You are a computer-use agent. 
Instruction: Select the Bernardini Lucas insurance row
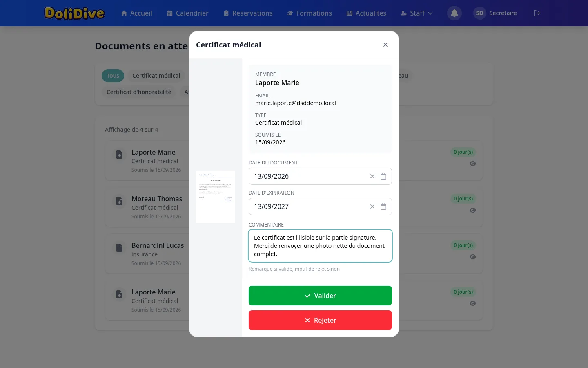pos(294,254)
